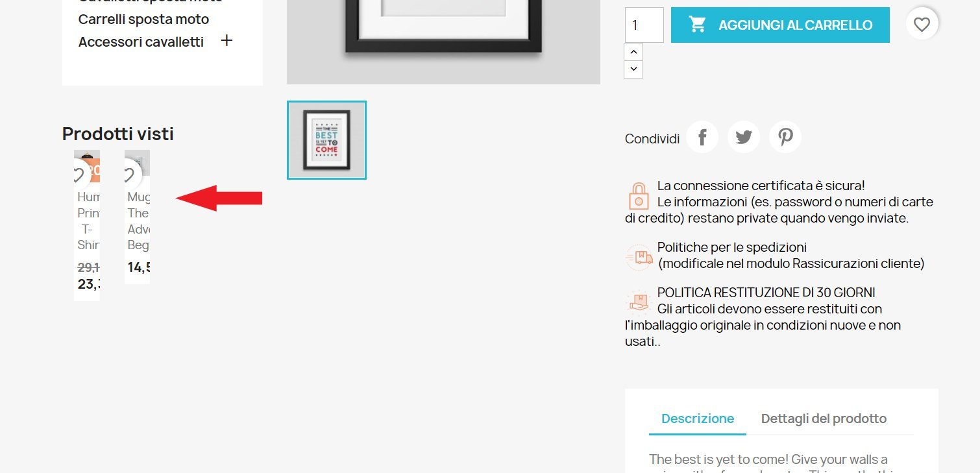
Task: Click the wishlist heart next to add to cart
Action: (x=922, y=25)
